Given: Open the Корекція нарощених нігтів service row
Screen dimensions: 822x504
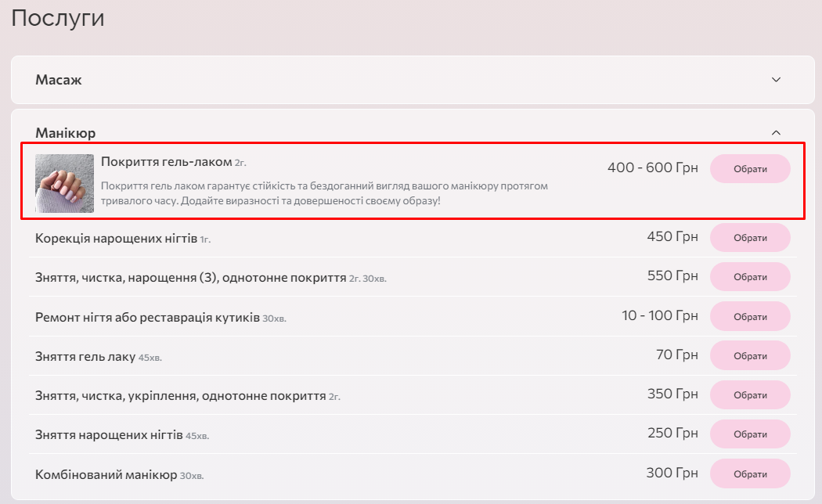Looking at the screenshot, I should pos(116,238).
